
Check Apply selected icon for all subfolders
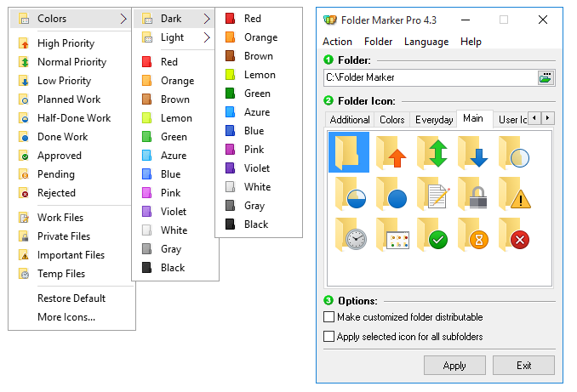coord(329,337)
